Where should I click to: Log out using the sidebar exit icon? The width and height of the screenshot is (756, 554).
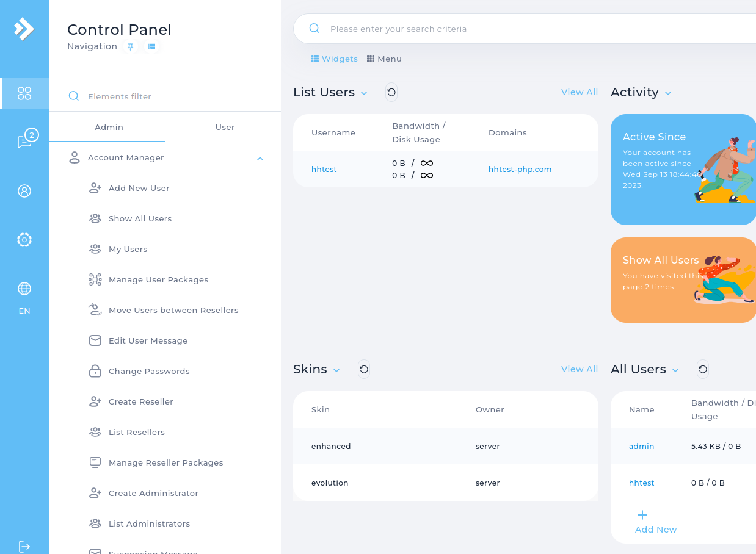click(24, 546)
